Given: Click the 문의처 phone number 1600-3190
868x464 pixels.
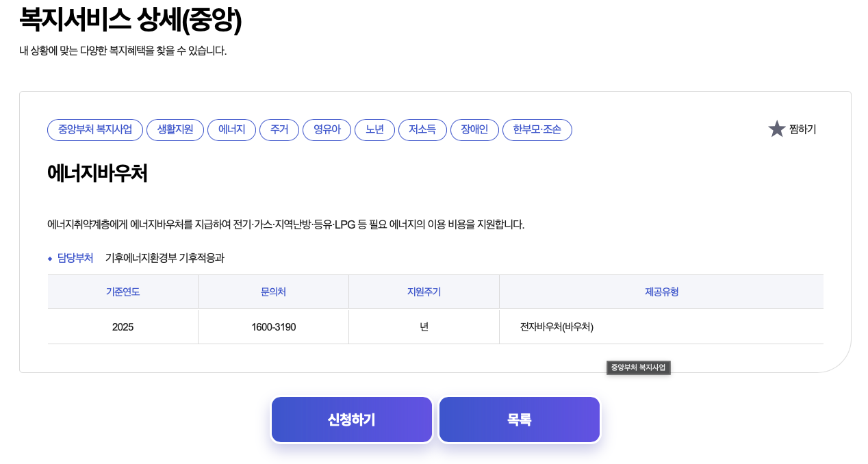Looking at the screenshot, I should (273, 326).
